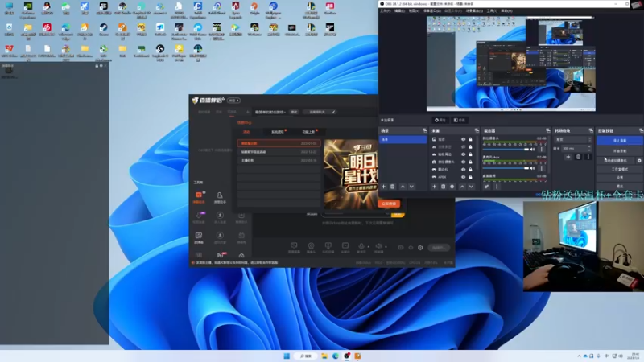
Task: Open advanced audio properties gears in mixer
Action: (487, 187)
